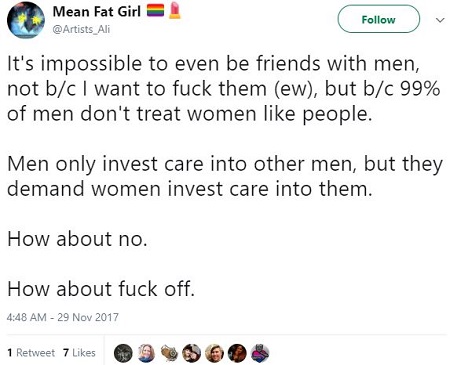
Task: Open the sixth liker's dark portrait avatar
Action: pyautogui.click(x=237, y=353)
